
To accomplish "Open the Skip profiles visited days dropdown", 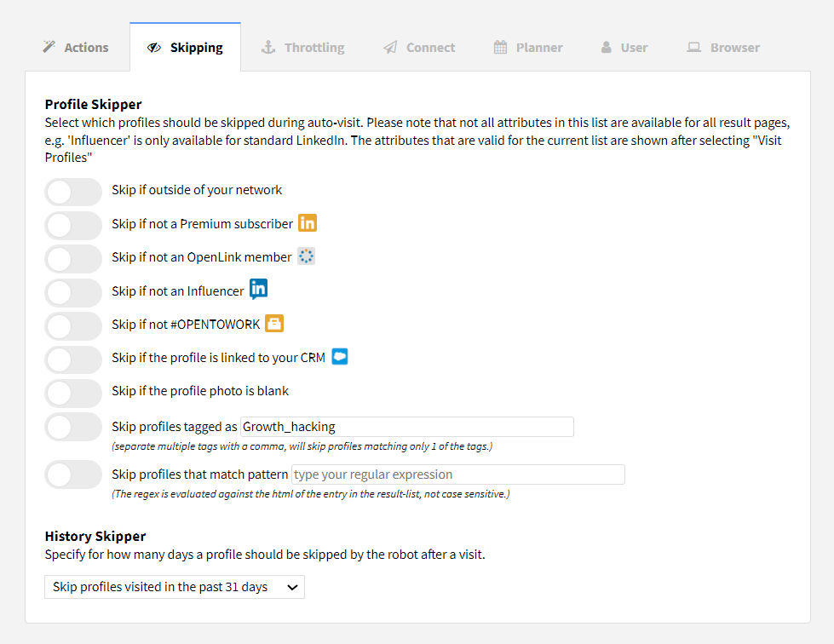I will 174,587.
